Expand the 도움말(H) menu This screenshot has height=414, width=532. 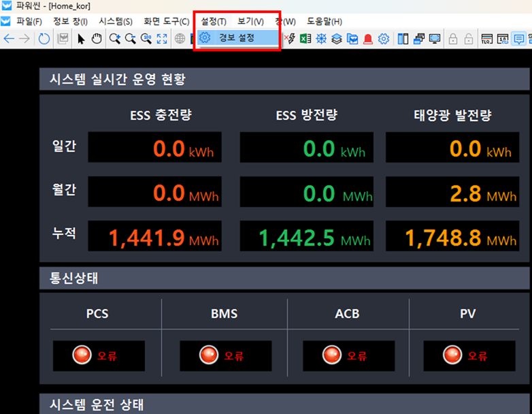click(325, 22)
